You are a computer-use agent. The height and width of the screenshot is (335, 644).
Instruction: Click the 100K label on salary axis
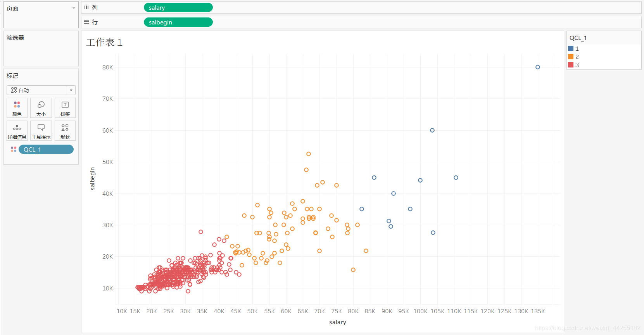[420, 311]
